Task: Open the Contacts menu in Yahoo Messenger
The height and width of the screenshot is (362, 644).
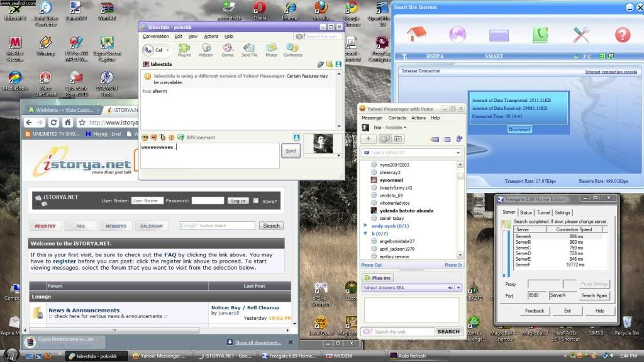Action: (397, 118)
